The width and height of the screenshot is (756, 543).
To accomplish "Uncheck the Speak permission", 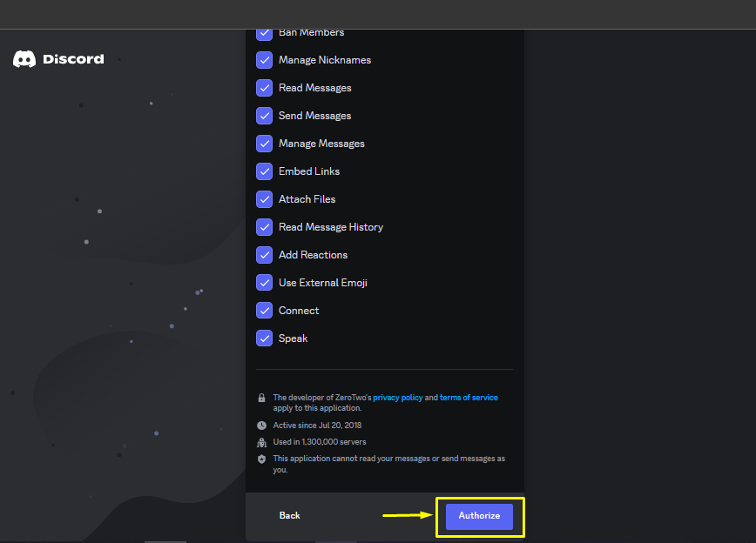I will click(264, 339).
